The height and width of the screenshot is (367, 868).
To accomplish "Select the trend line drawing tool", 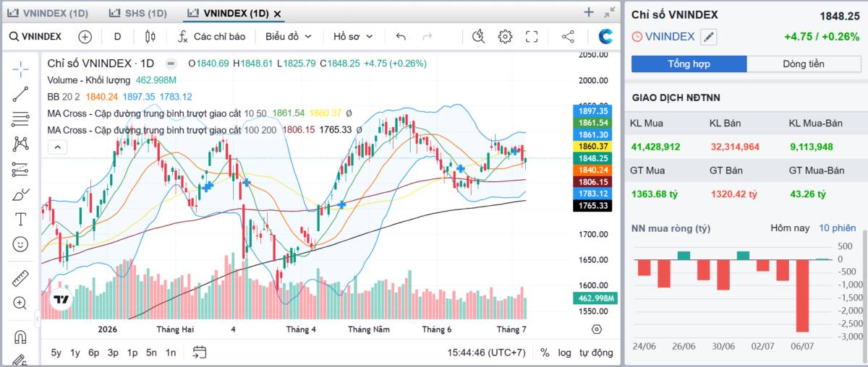I will (x=20, y=93).
